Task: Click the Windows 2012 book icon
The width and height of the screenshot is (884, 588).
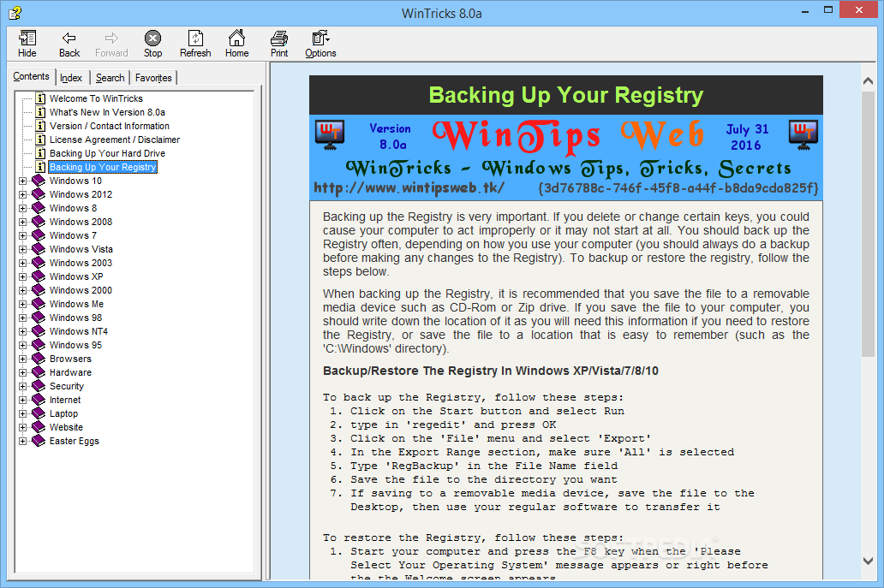Action: (x=39, y=194)
